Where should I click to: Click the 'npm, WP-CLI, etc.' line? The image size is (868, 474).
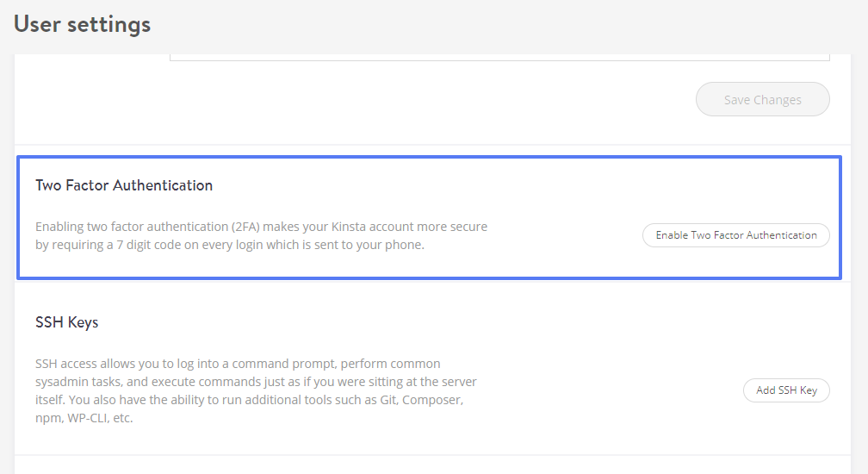click(84, 418)
